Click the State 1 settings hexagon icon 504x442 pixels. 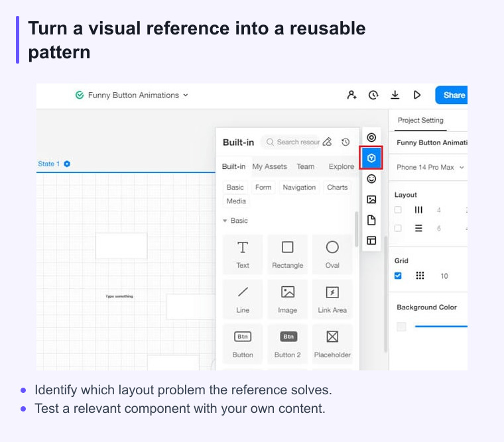(x=67, y=164)
